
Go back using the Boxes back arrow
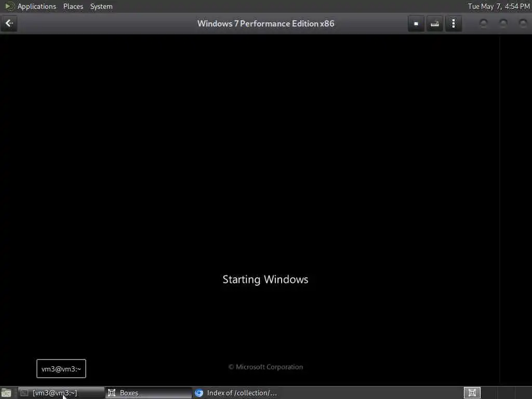[9, 23]
